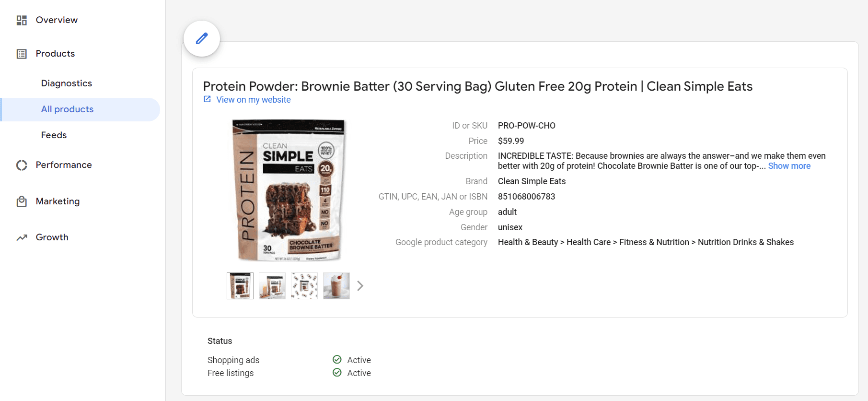Select the second product thumbnail
Viewport: 868px width, 401px height.
(272, 286)
